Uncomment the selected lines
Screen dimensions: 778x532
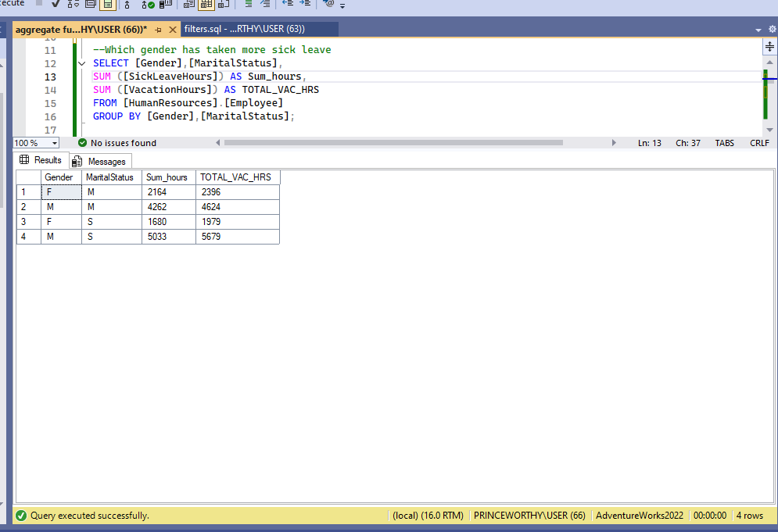265,3
